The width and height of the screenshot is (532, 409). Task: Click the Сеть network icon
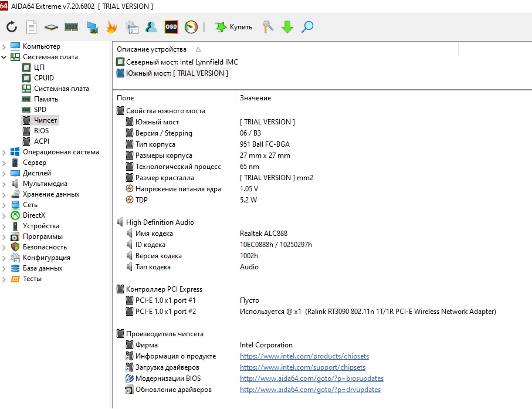[15, 205]
